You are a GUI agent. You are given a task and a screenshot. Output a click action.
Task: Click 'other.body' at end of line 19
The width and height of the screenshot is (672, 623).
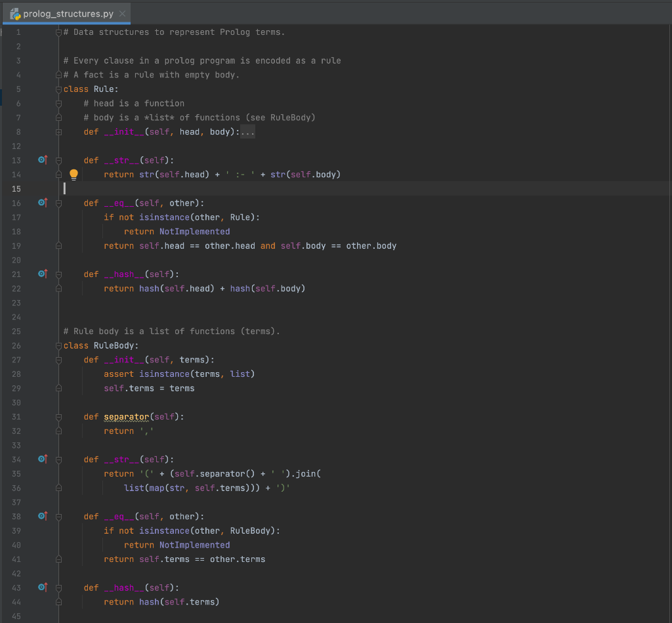[x=371, y=246]
